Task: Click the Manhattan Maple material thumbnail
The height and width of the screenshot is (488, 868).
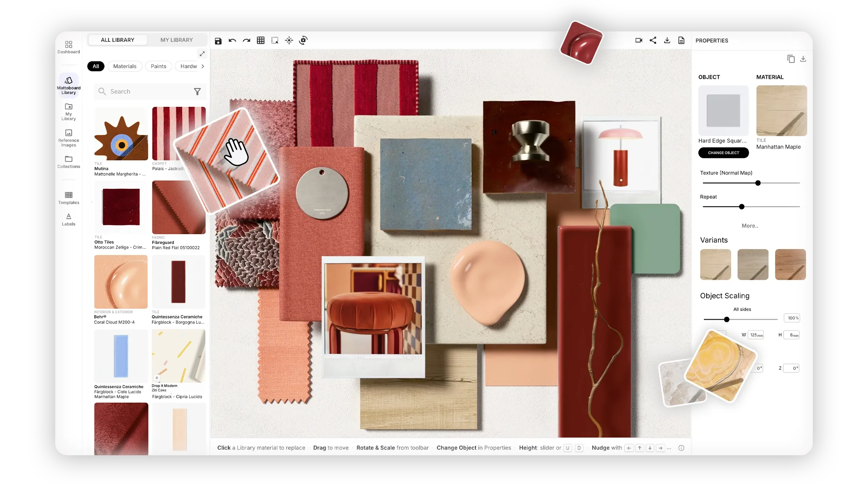Action: point(782,111)
